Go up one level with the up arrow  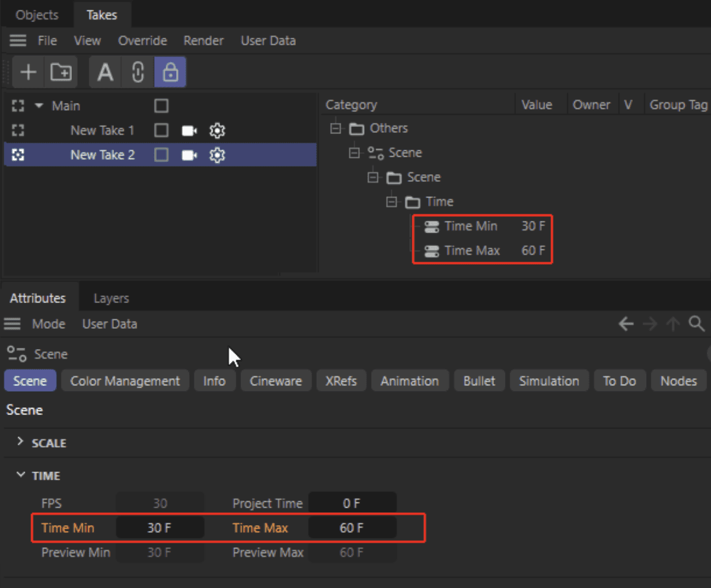673,324
